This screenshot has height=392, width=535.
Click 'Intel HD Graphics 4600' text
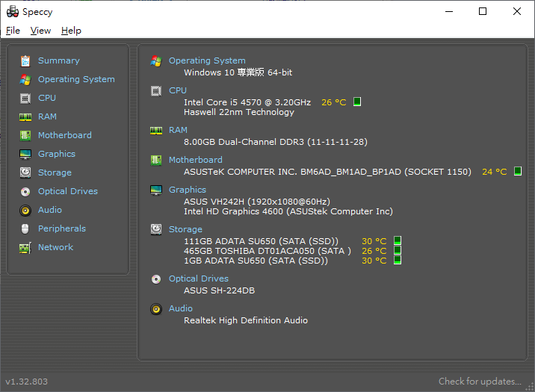point(233,212)
